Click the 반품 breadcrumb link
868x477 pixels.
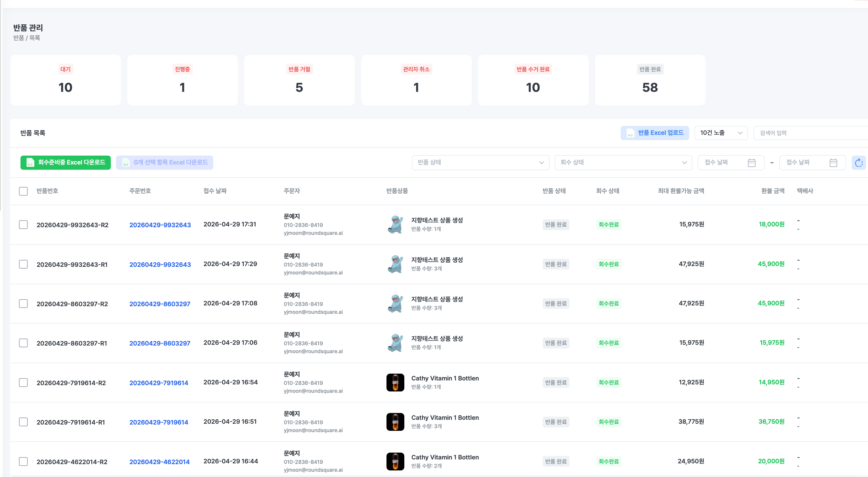19,38
